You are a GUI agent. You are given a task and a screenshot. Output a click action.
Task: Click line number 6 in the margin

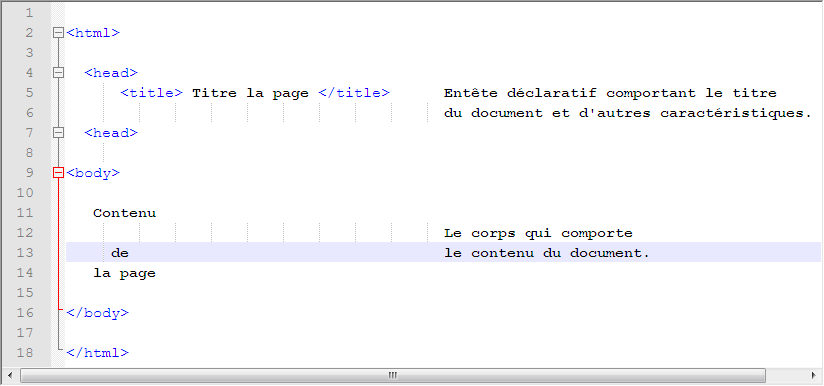point(28,113)
